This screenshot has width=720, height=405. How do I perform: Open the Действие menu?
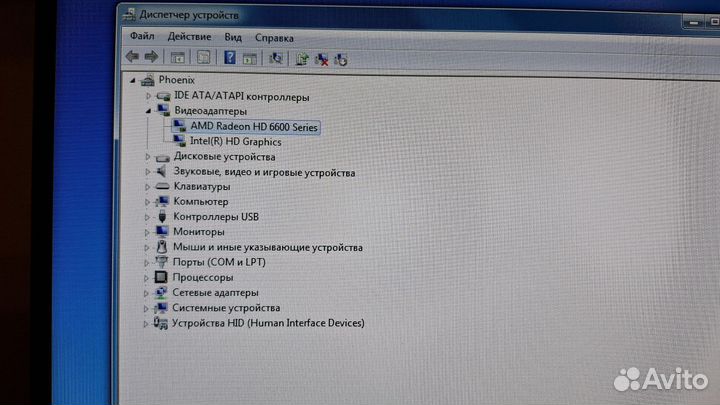188,36
